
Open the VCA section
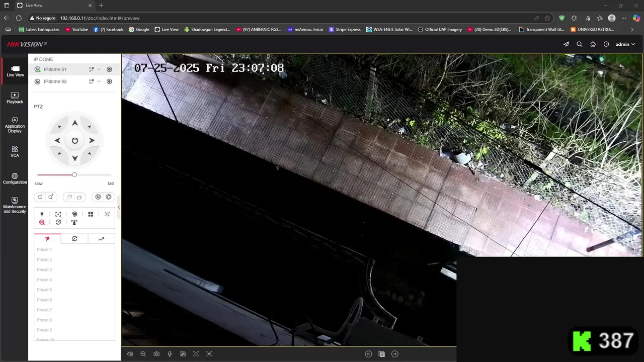tap(15, 152)
